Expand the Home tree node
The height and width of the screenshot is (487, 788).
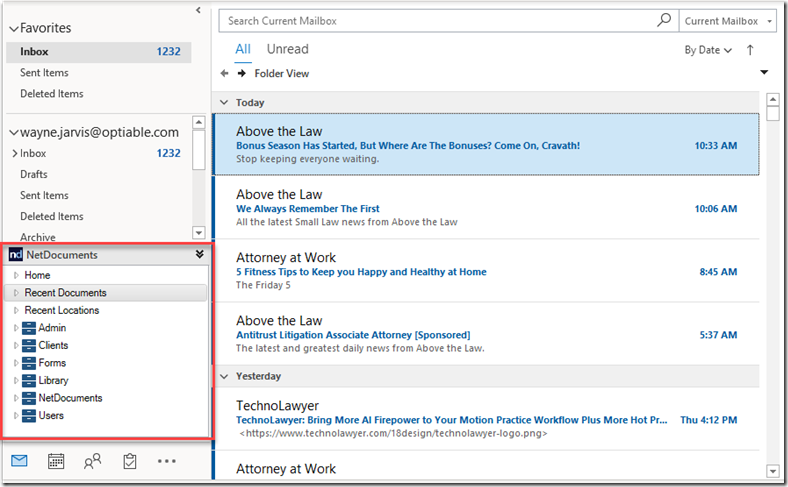click(16, 275)
